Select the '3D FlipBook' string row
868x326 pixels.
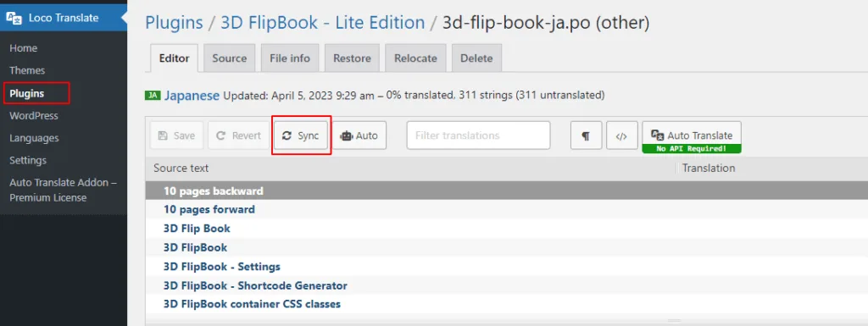click(x=507, y=247)
